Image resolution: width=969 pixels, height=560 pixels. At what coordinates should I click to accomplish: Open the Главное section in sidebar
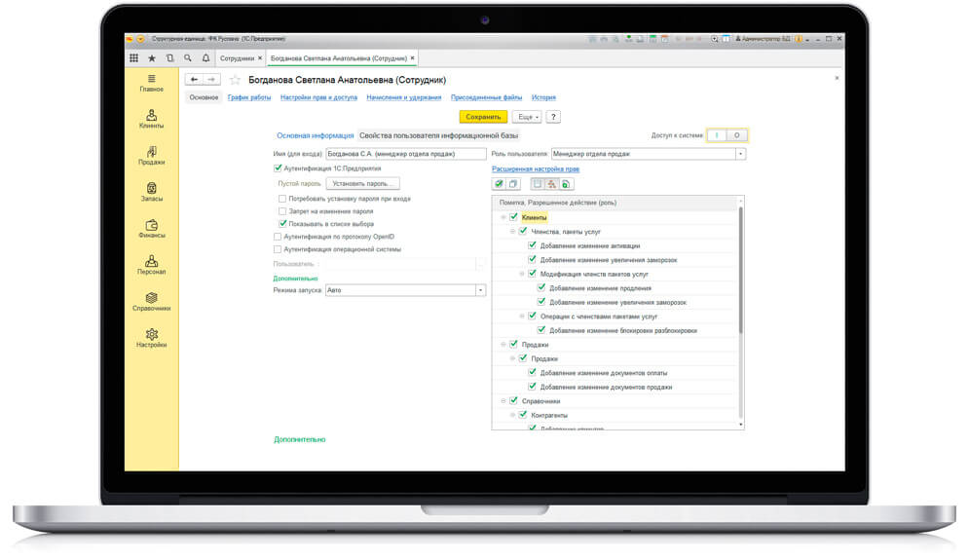(151, 84)
